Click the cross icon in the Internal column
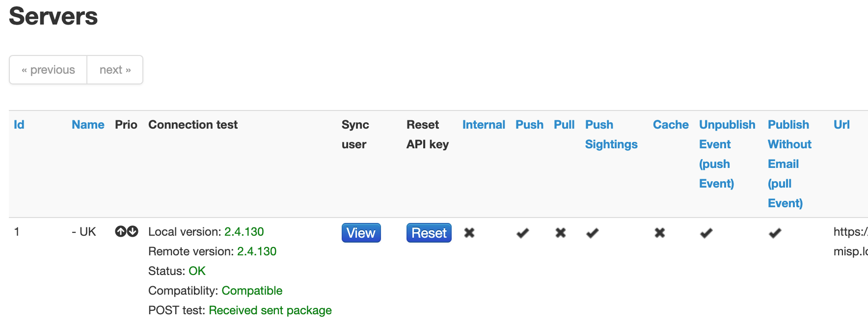The width and height of the screenshot is (868, 329). click(x=470, y=233)
